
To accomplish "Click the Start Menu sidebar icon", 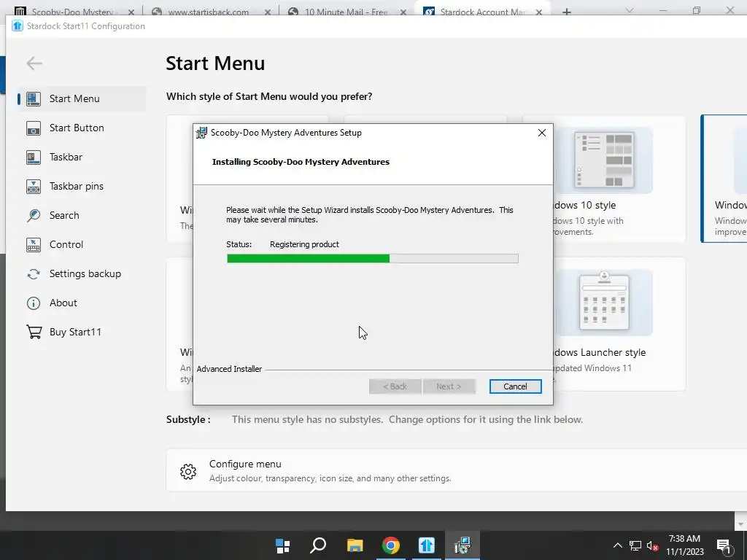I will tap(34, 98).
